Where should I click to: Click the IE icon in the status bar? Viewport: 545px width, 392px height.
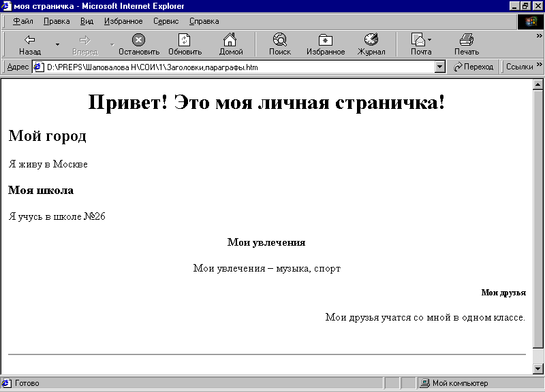coord(6,383)
